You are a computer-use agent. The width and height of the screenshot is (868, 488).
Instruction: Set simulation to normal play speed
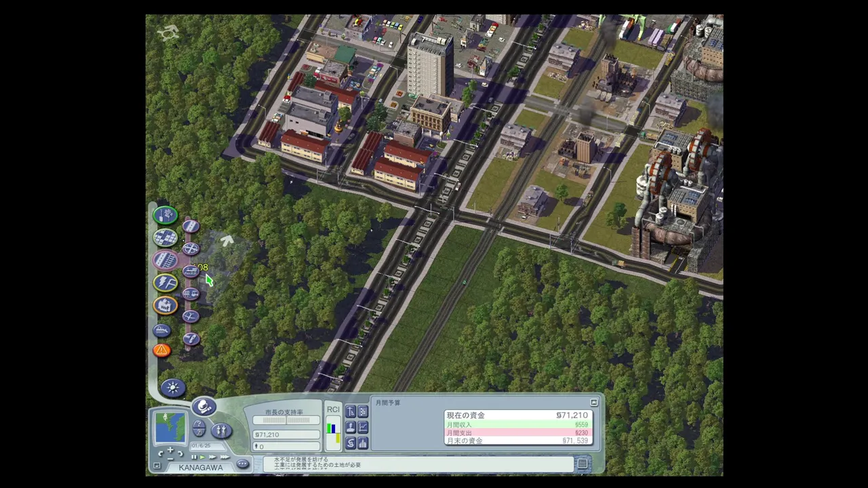tap(203, 457)
